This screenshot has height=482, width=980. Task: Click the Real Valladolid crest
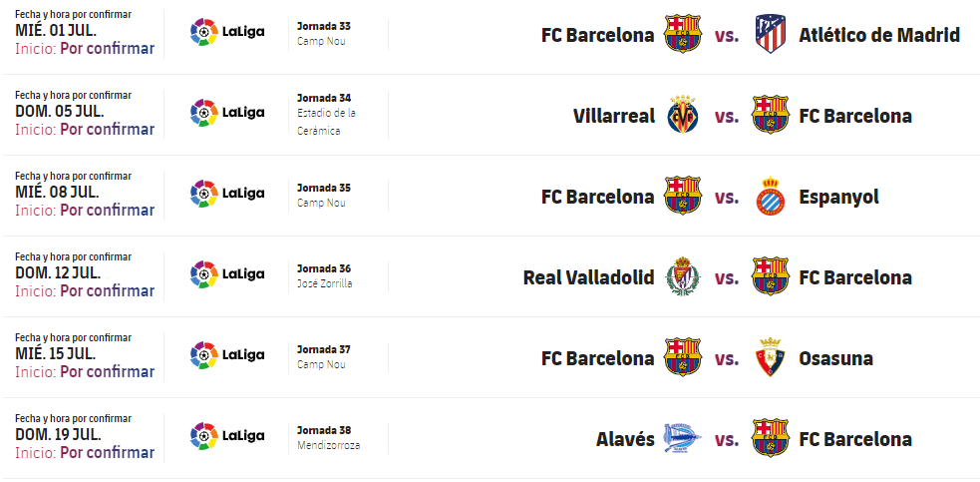click(x=683, y=277)
